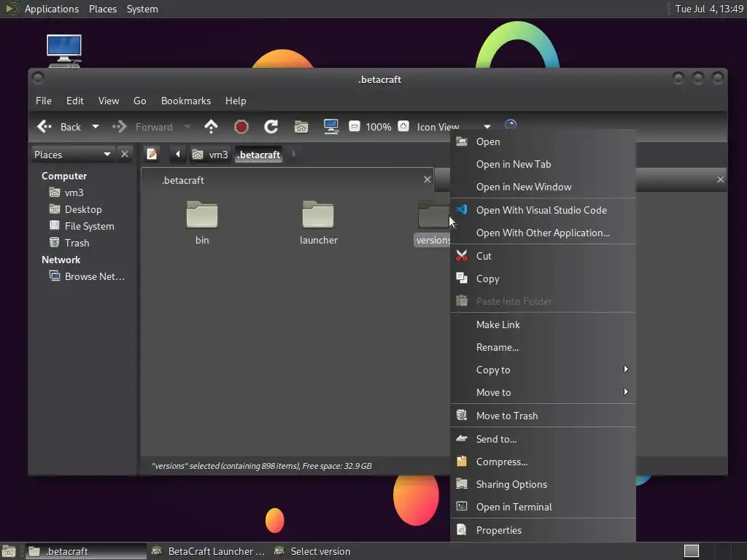Select the bin folder icon
The height and width of the screenshot is (560, 747).
click(202, 214)
